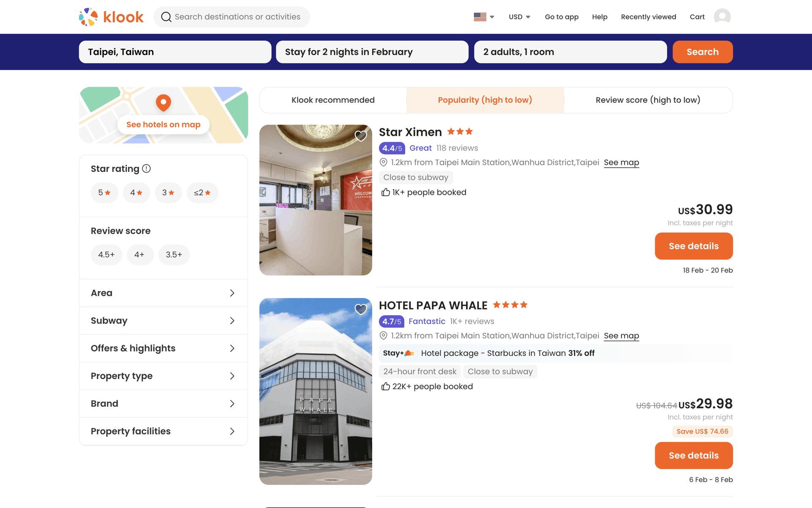Save HOTEL PAPA WHALE with heart icon
Image resolution: width=812 pixels, height=508 pixels.
pyautogui.click(x=361, y=309)
